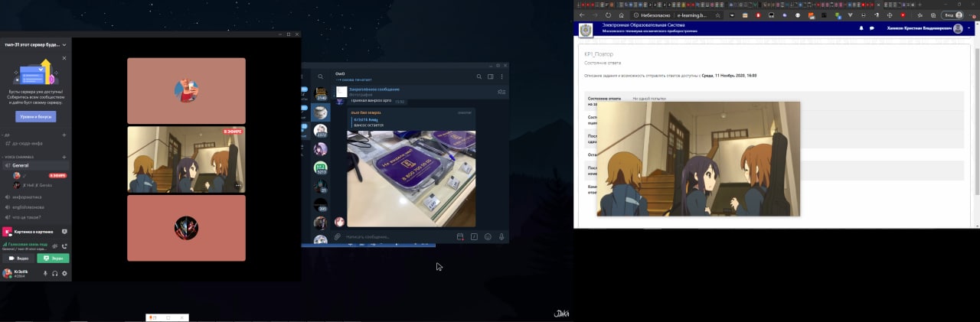
Task: Click the KP1_Повтор assignment heading
Action: coord(599,54)
